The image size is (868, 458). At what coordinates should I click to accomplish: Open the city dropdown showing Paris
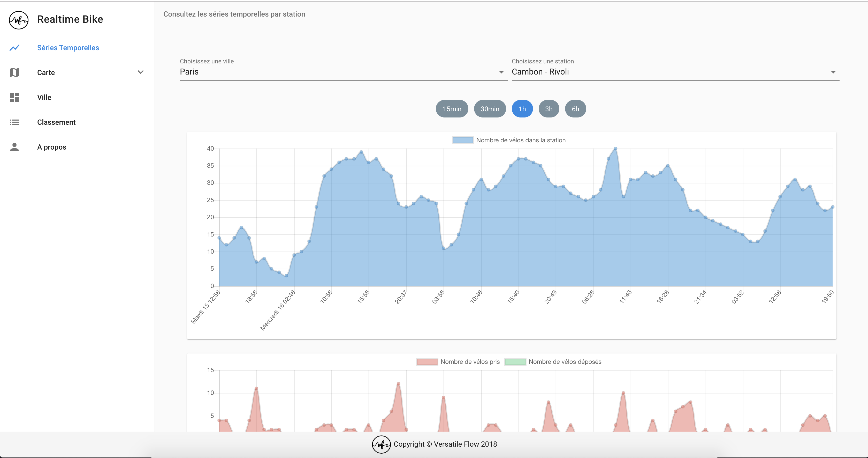pyautogui.click(x=343, y=72)
